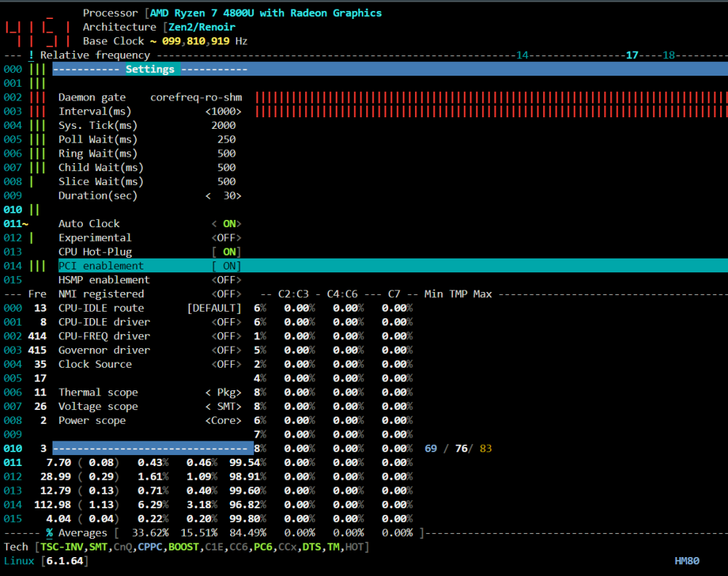Click the ratio marker 18 on the scale

(668, 55)
